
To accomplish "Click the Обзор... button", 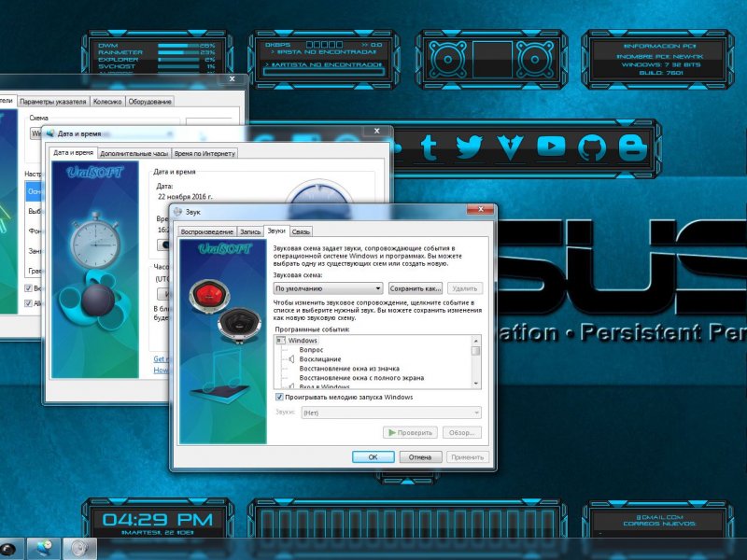I will 461,433.
